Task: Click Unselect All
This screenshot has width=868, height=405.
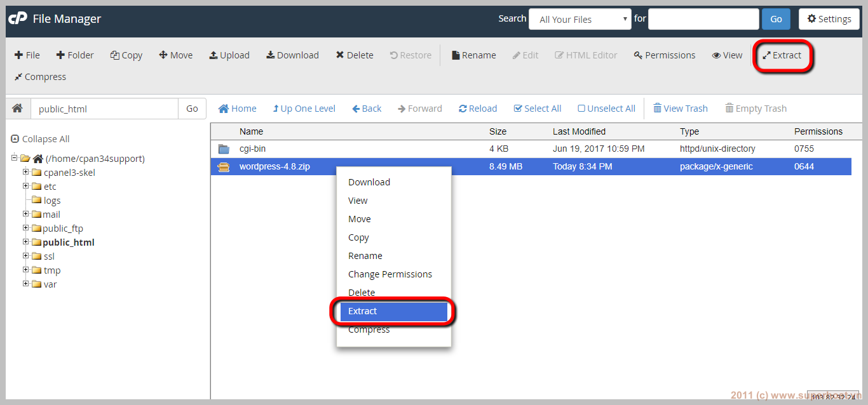Action: coord(606,109)
